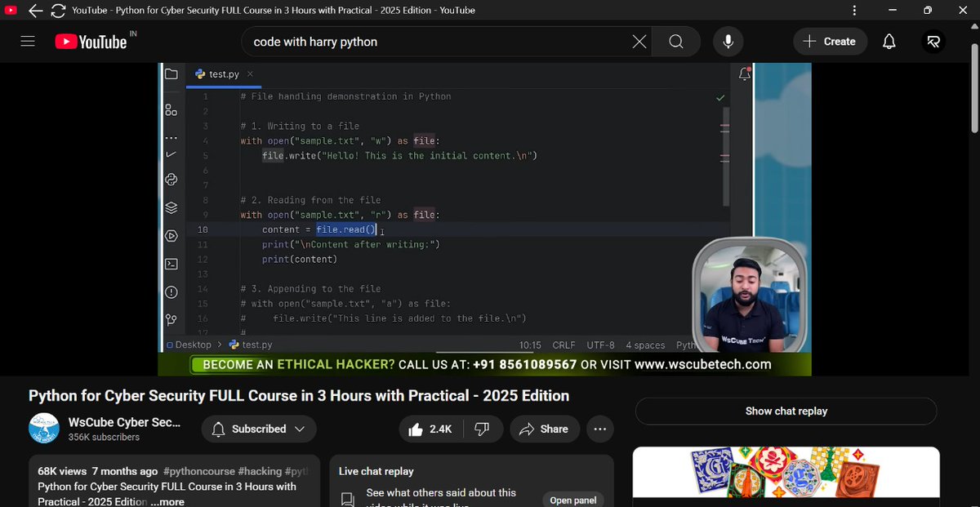This screenshot has height=507, width=980.
Task: Clear the search box with the X
Action: click(639, 42)
